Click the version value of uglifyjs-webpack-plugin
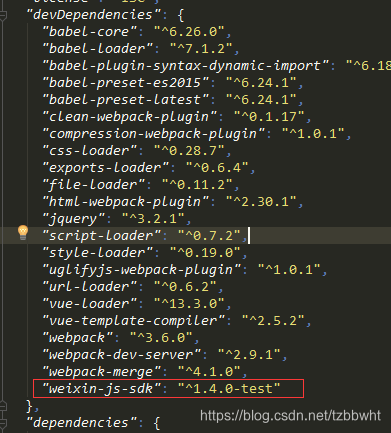This screenshot has width=391, height=433. pyautogui.click(x=289, y=270)
